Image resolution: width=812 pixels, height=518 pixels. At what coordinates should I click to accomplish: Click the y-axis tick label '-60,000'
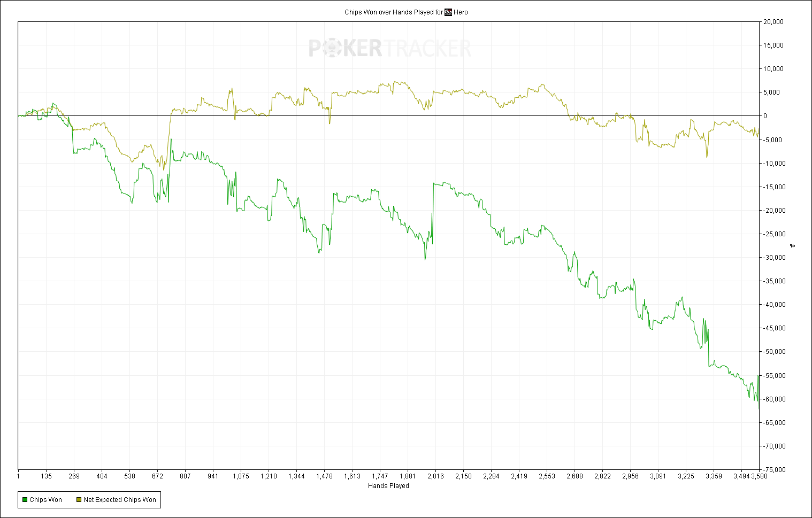tap(775, 399)
